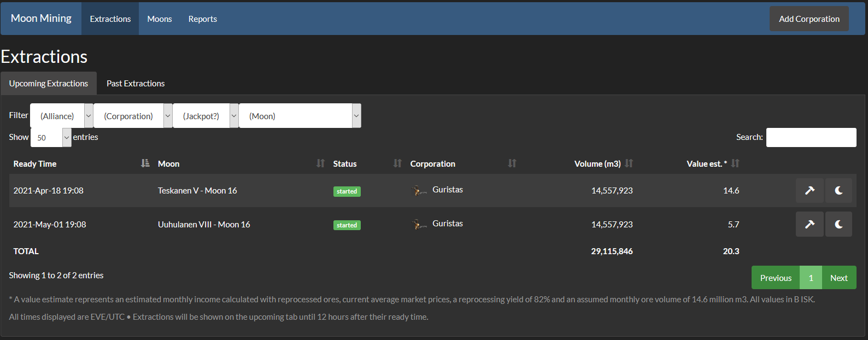Sort by Volume (m3) column arrows
This screenshot has height=340, width=868.
(629, 163)
